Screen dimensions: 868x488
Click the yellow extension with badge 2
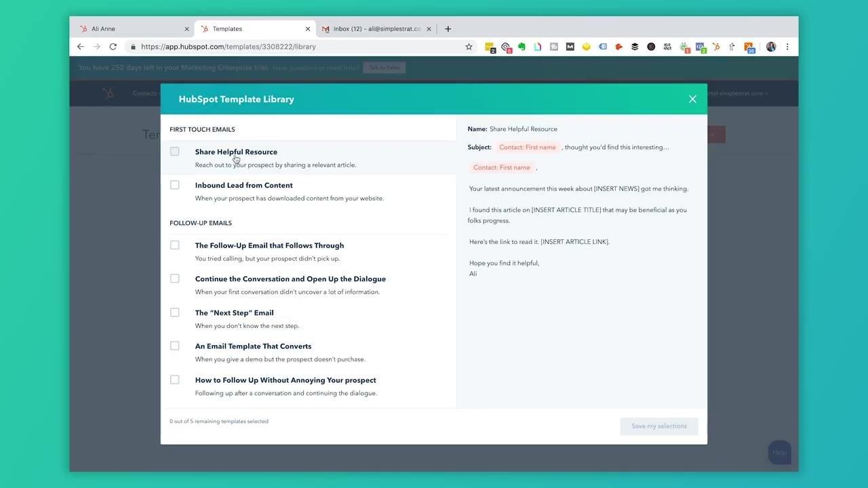(490, 47)
